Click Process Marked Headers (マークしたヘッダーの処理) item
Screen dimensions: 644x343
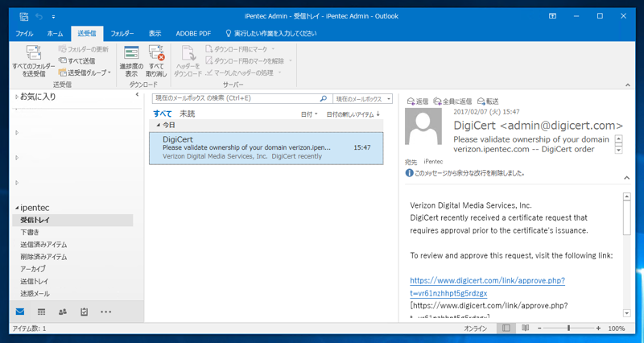coord(244,72)
